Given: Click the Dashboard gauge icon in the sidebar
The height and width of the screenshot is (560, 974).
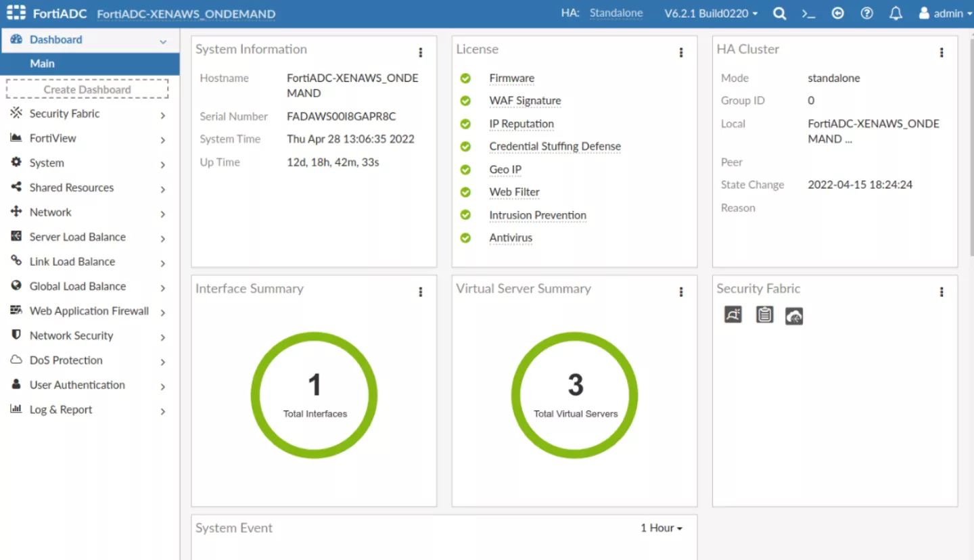Looking at the screenshot, I should click(x=16, y=39).
